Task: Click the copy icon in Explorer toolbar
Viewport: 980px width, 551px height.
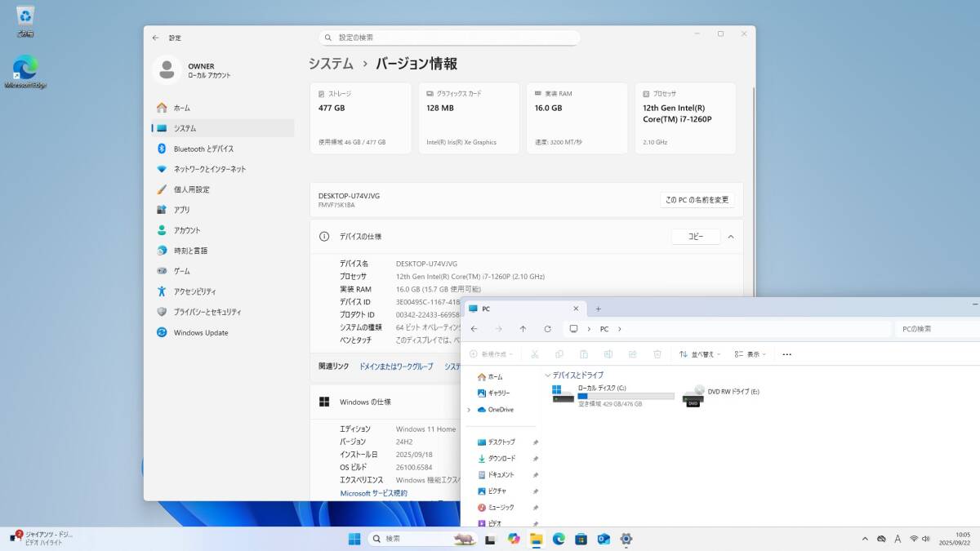Action: 559,353
